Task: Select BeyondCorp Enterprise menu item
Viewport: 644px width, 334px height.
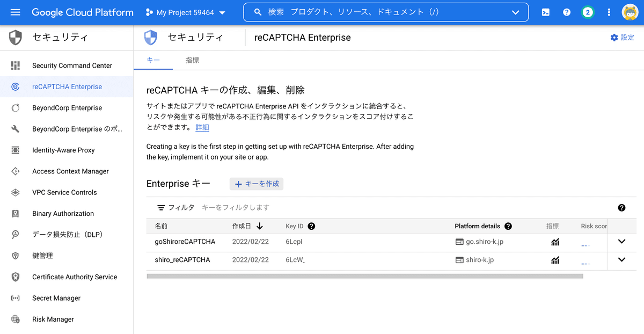Action: 67,108
